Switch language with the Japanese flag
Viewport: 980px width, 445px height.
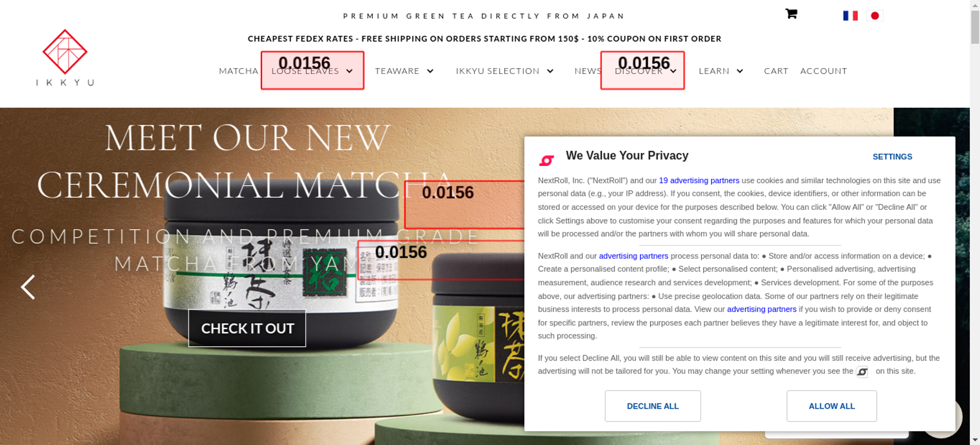click(875, 16)
